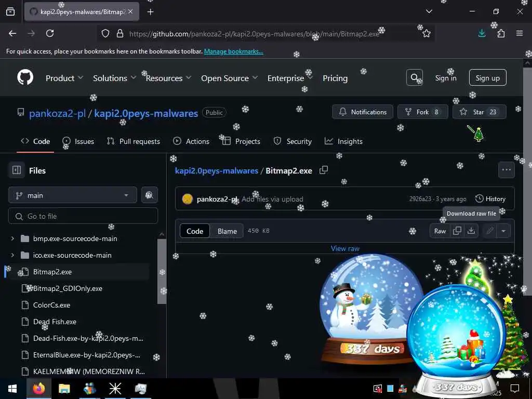Screen dimensions: 532x399
Task: Open Security tab
Action: (292, 141)
